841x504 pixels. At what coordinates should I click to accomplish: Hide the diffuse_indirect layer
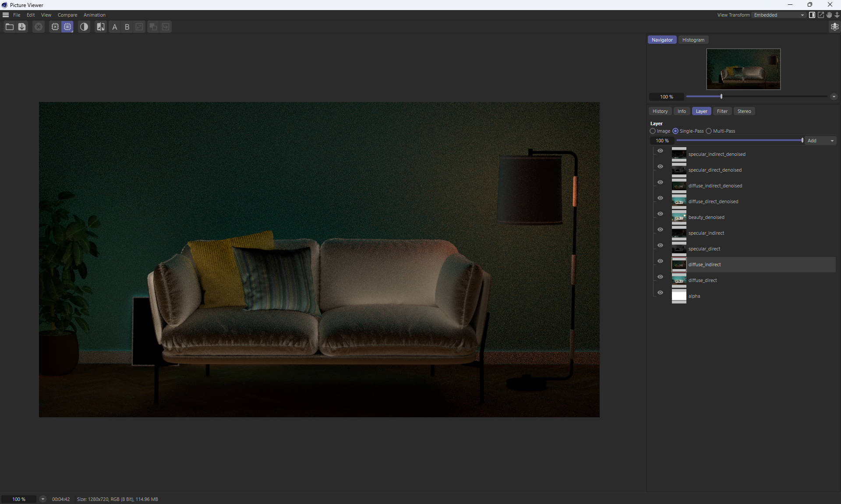pos(660,261)
